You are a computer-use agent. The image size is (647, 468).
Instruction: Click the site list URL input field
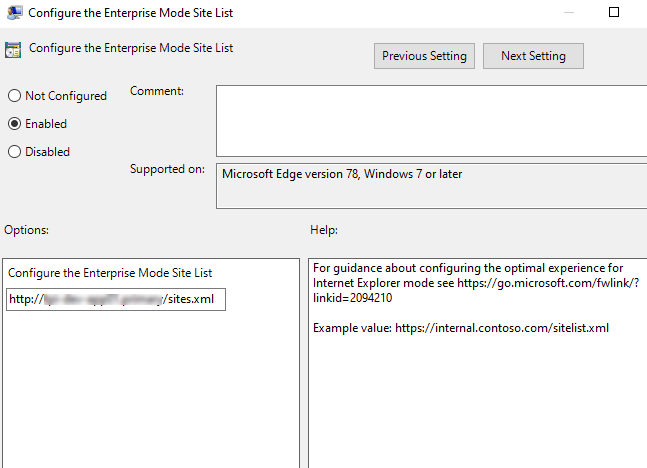pos(116,299)
